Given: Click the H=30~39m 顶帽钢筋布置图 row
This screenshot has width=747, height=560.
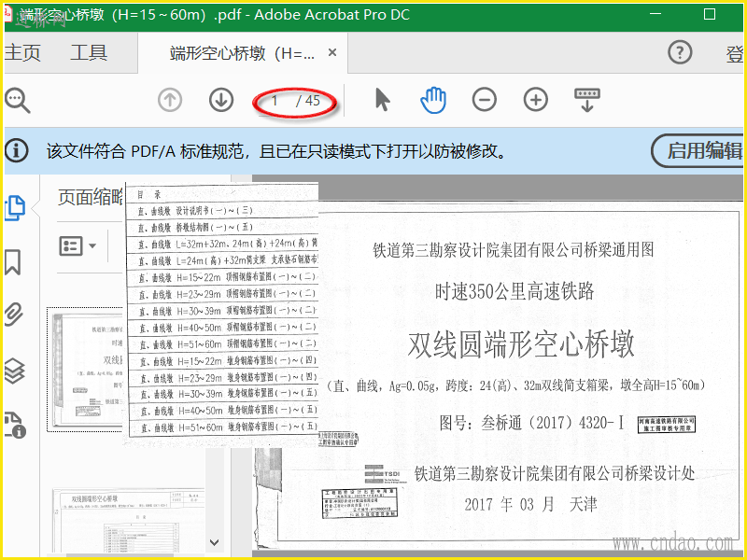Looking at the screenshot, I should point(223,311).
